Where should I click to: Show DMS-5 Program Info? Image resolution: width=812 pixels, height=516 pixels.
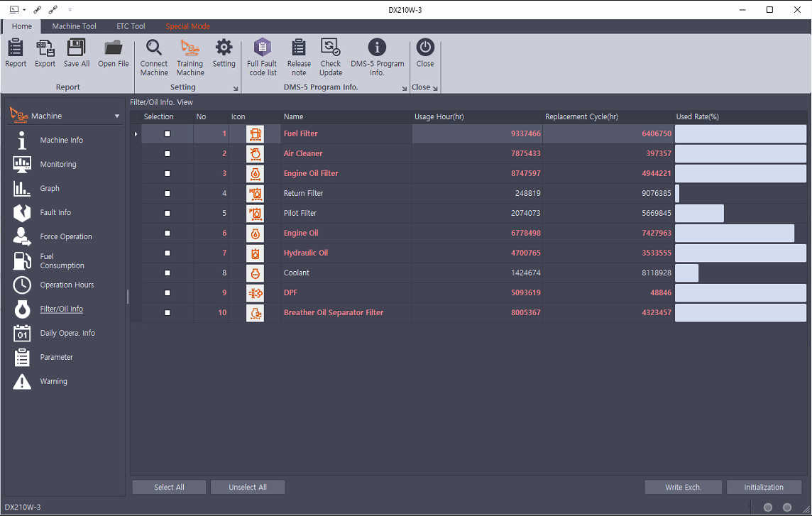click(377, 57)
